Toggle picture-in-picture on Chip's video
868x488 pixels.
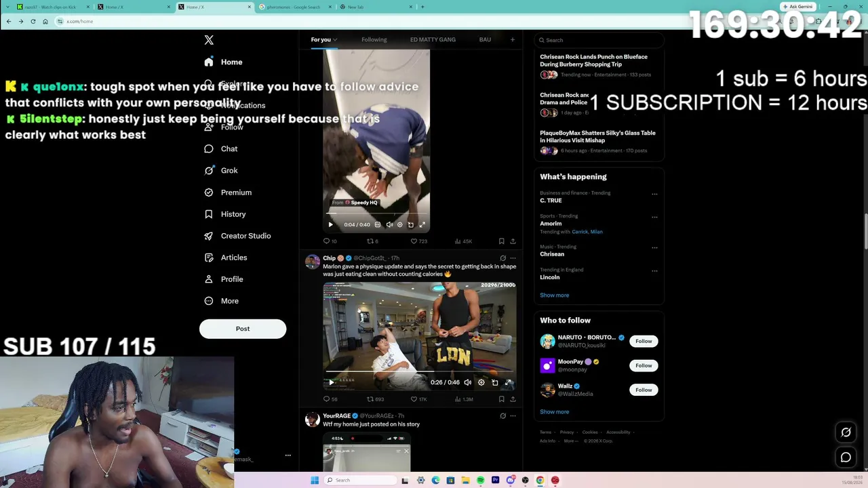pyautogui.click(x=495, y=382)
